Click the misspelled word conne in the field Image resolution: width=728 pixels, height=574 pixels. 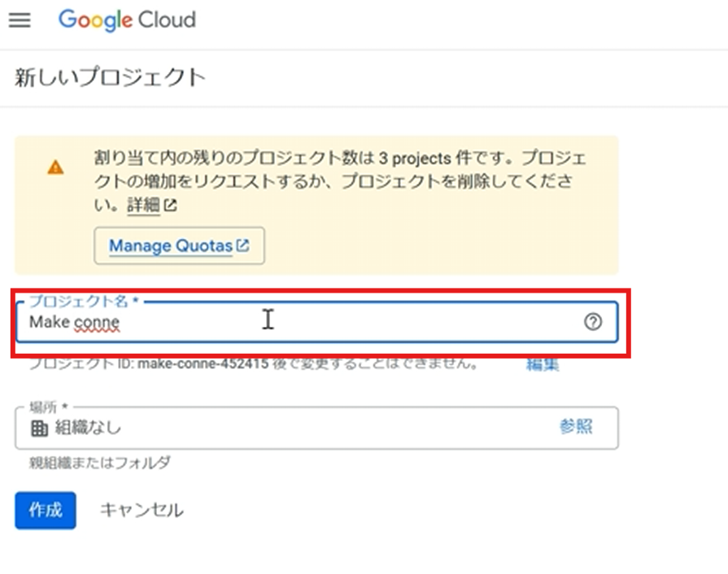[97, 322]
